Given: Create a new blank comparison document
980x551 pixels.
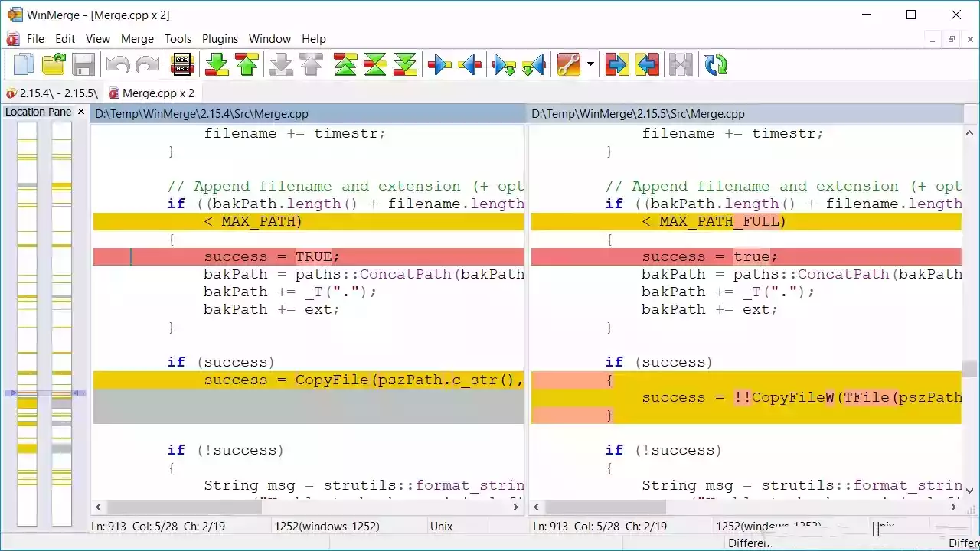Looking at the screenshot, I should [x=24, y=64].
